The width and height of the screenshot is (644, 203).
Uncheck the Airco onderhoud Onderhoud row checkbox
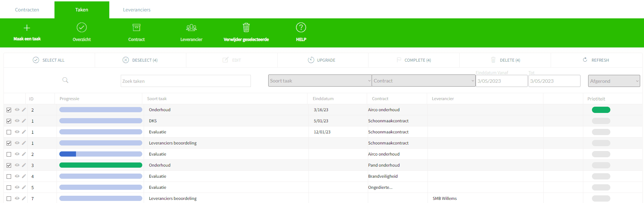[x=9, y=110]
